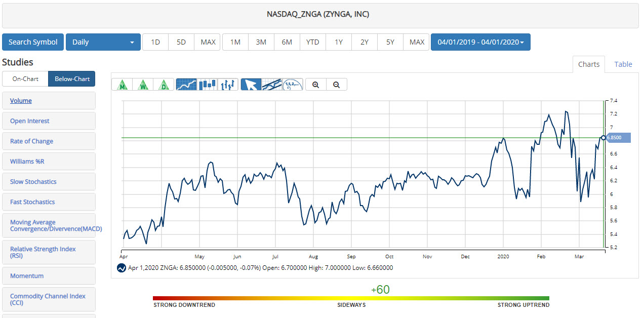This screenshot has width=644, height=318.
Task: Switch to OHLC bar chart style
Action: click(228, 85)
